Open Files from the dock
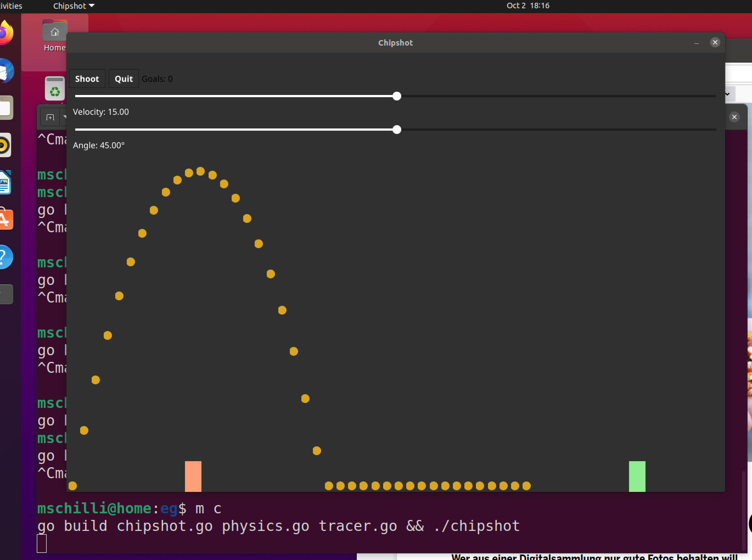The height and width of the screenshot is (560, 752). [6, 108]
